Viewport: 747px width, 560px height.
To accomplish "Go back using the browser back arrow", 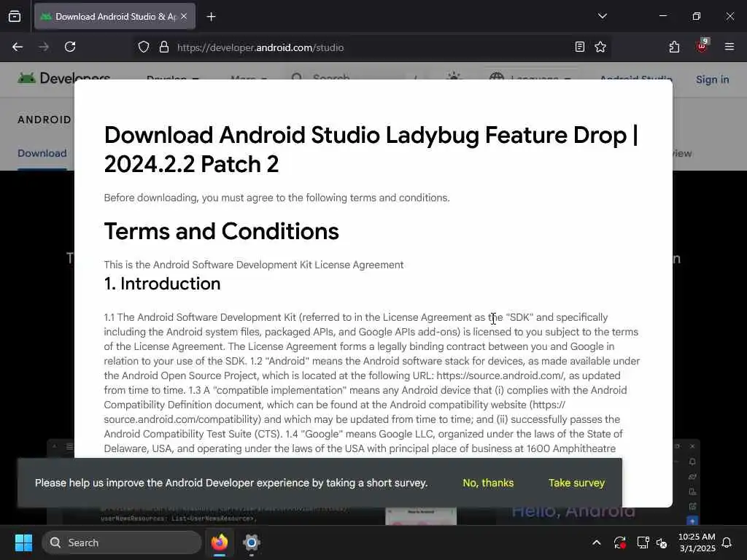I will pos(18,47).
